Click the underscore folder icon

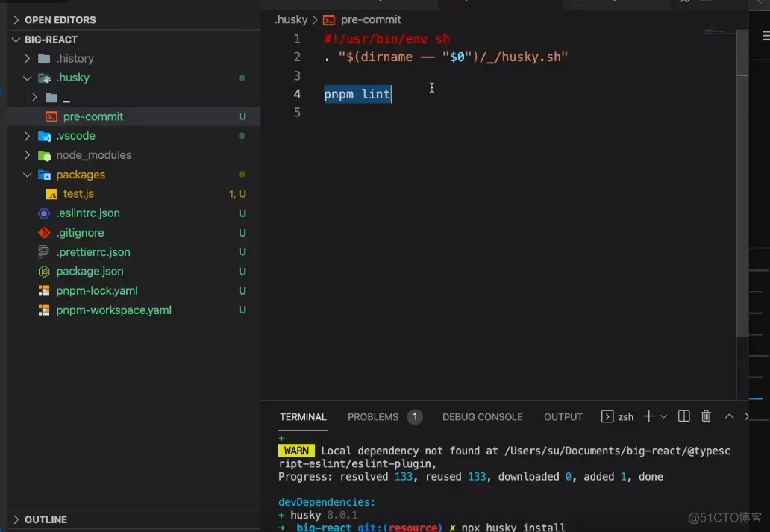pyautogui.click(x=51, y=97)
